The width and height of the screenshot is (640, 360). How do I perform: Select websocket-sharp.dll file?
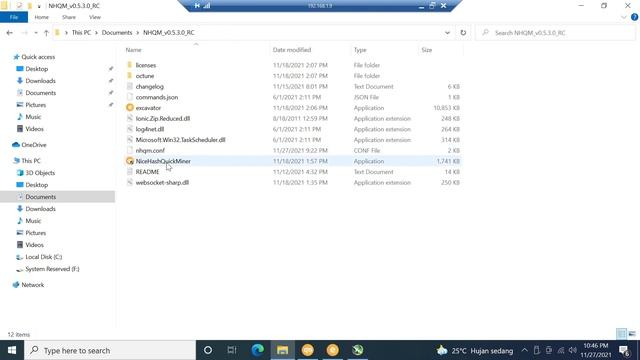(x=162, y=182)
